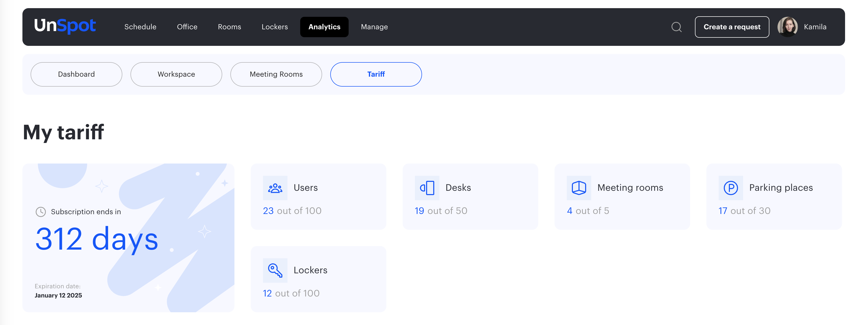Viewport: 868px width, 325px height.
Task: Click the UnSpot logo
Action: tap(65, 26)
